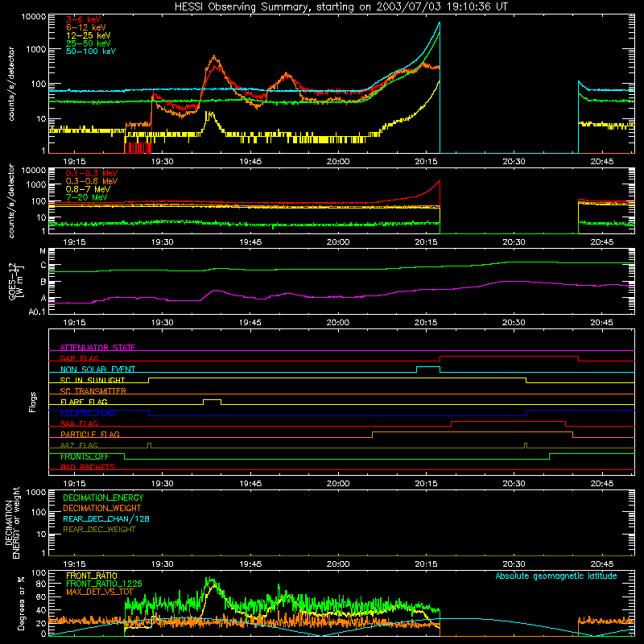The height and width of the screenshot is (644, 644).
Task: Select the SC_IN_SUNLIGHT flag label
Action: pyautogui.click(x=93, y=380)
